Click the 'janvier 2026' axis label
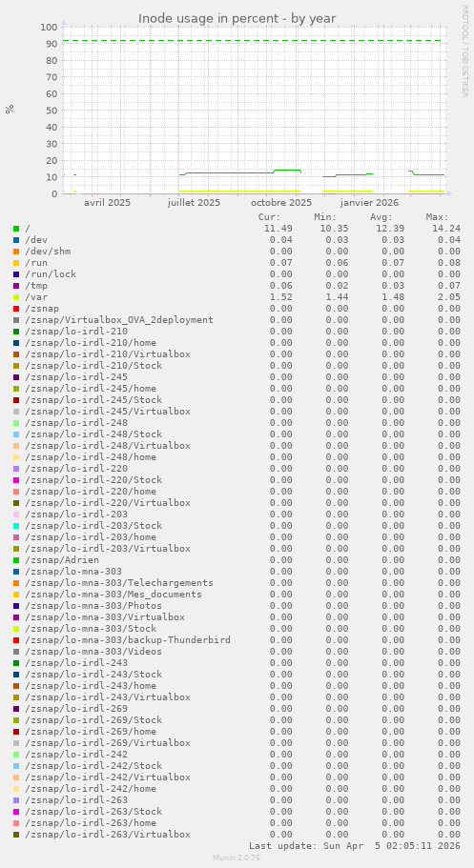This screenshot has height=868, width=474. tap(369, 203)
